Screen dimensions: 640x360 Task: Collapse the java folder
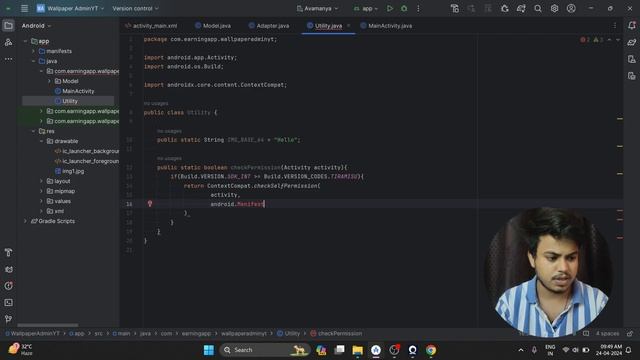33,61
